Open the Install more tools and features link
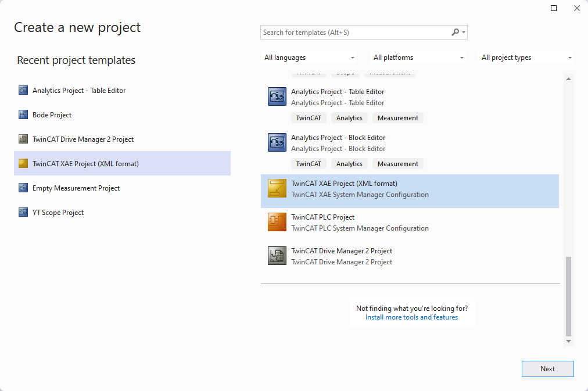Viewport: 588px width, 391px height. pyautogui.click(x=412, y=317)
